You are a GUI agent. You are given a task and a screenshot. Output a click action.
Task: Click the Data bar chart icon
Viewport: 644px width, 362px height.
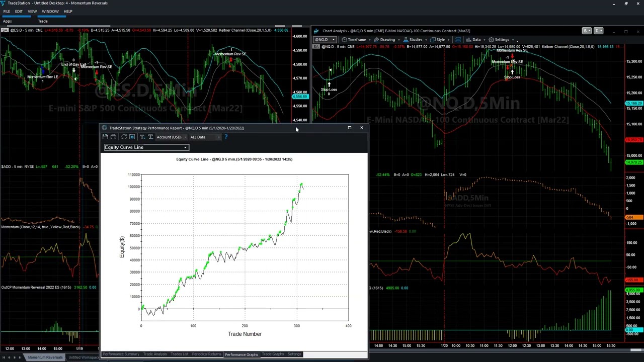point(469,40)
